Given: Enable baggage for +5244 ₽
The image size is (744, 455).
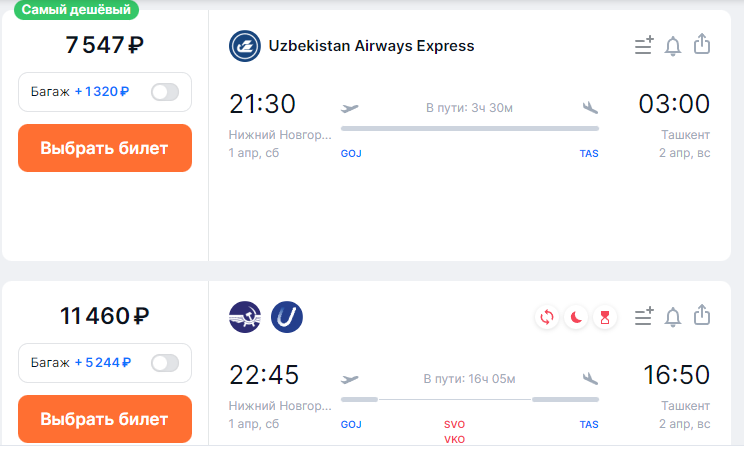Looking at the screenshot, I should pos(165,363).
